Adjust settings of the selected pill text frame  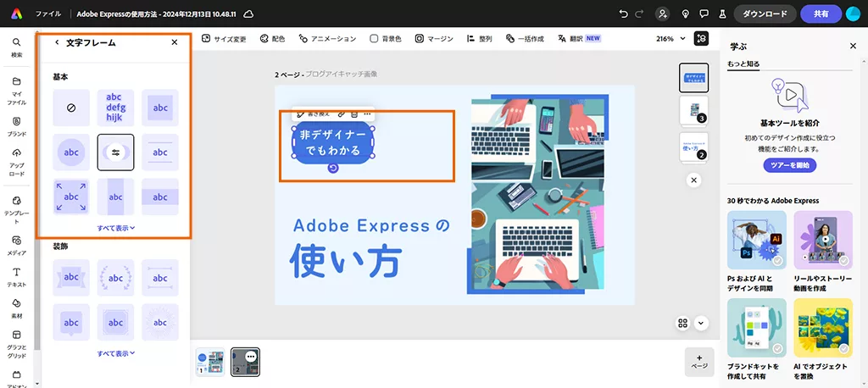coord(115,152)
